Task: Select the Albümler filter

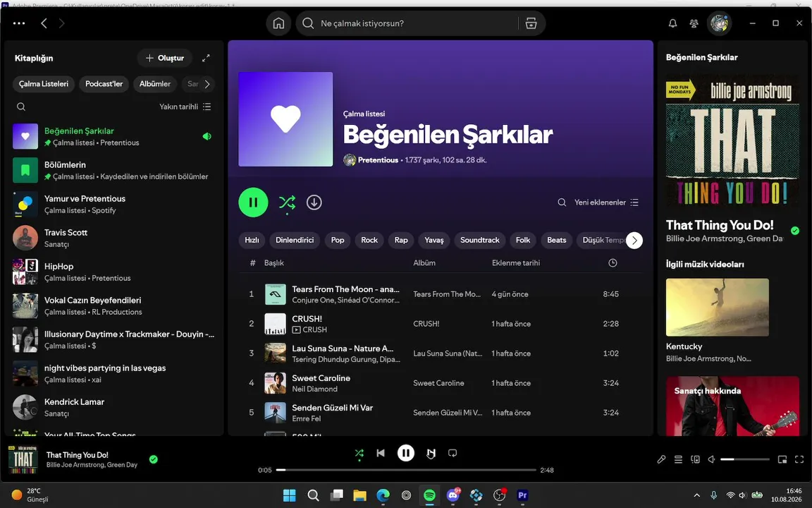Action: (x=155, y=84)
